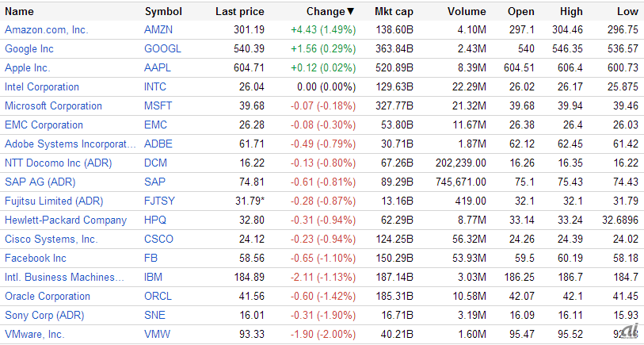Image resolution: width=644 pixels, height=345 pixels.
Task: Open Intel Corporation stock page
Action: pyautogui.click(x=42, y=87)
